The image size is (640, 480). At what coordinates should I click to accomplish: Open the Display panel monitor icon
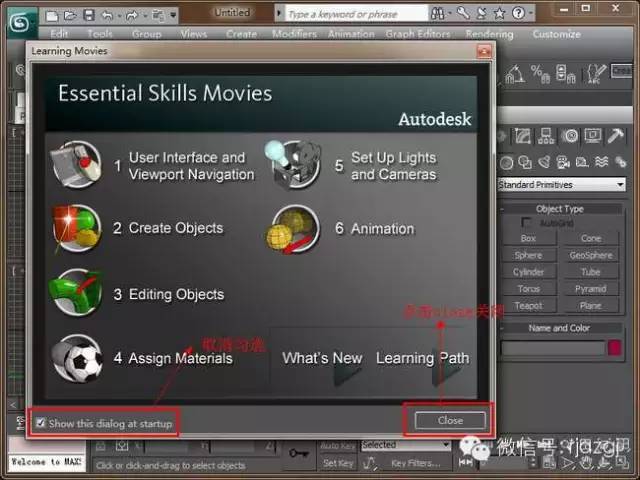(592, 136)
